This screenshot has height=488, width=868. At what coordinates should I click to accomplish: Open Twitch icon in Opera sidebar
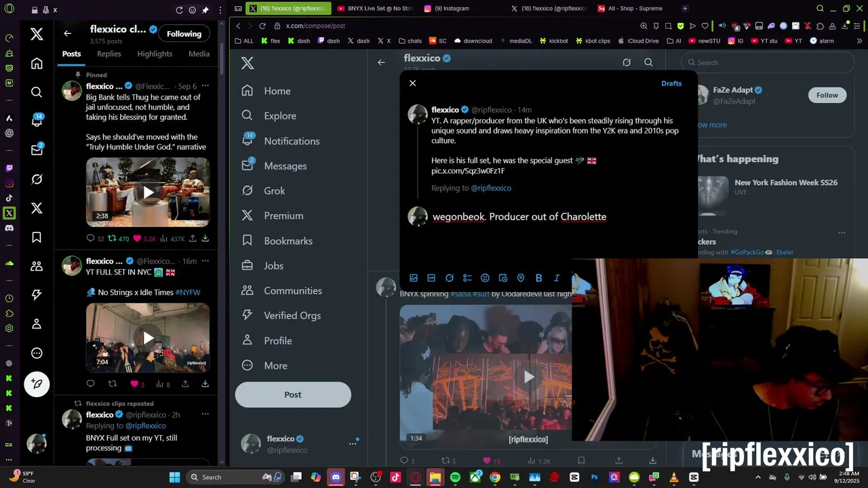tap(9, 168)
